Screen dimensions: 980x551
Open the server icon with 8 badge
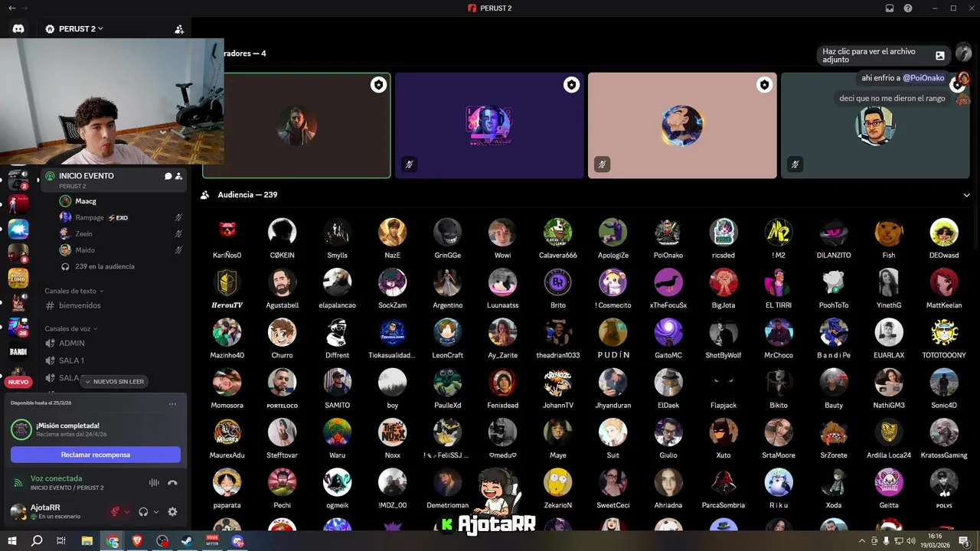point(18,253)
